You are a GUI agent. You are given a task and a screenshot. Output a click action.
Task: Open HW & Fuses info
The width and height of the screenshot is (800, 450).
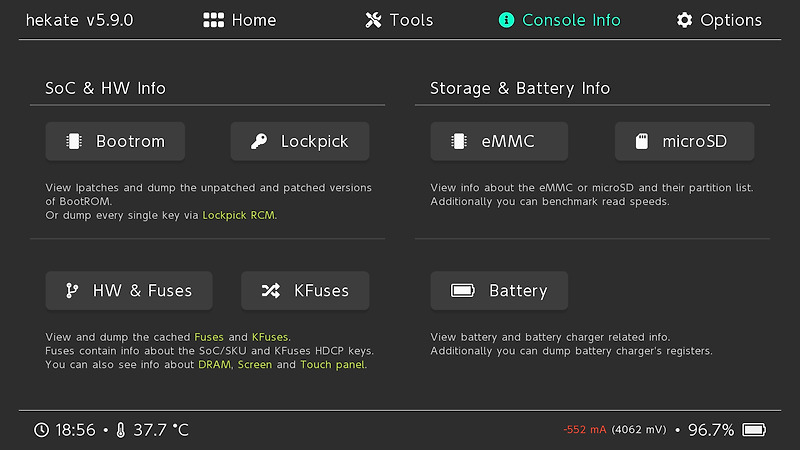point(129,291)
